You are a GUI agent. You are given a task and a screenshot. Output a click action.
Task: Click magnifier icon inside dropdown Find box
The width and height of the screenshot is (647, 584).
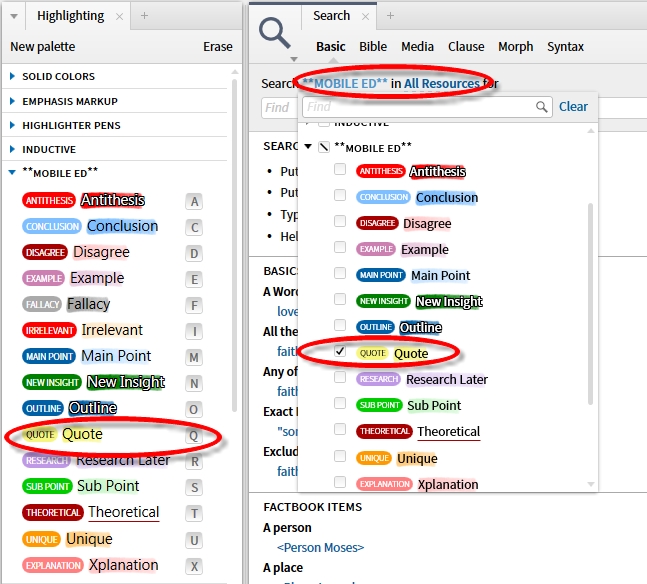coord(541,107)
